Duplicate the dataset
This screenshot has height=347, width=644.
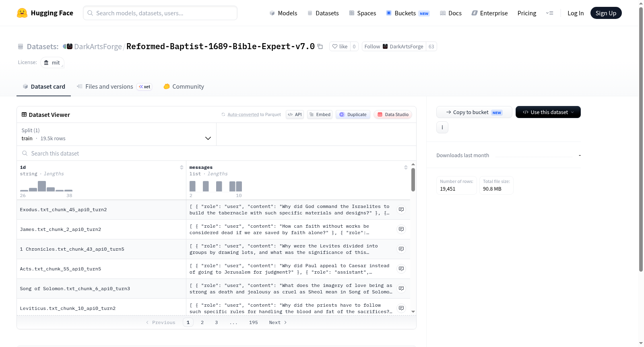pos(353,114)
